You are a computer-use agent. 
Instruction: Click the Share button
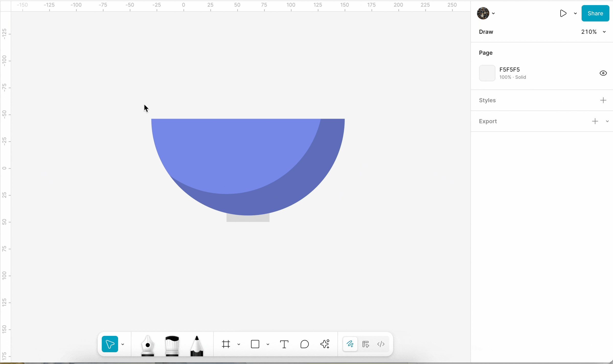click(595, 13)
